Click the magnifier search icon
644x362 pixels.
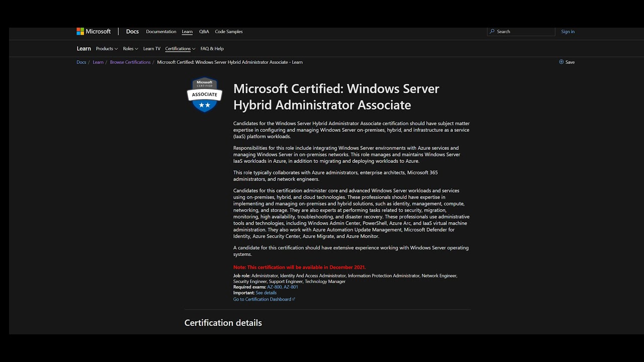(x=492, y=32)
